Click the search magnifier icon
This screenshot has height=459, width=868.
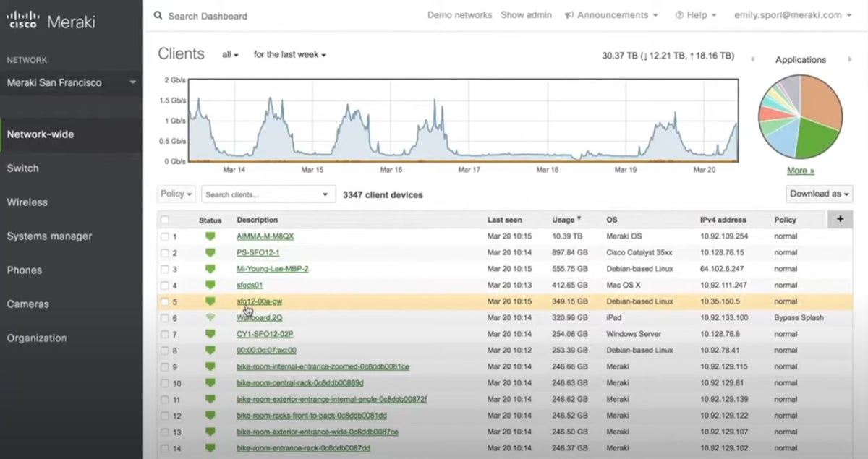[x=158, y=15]
